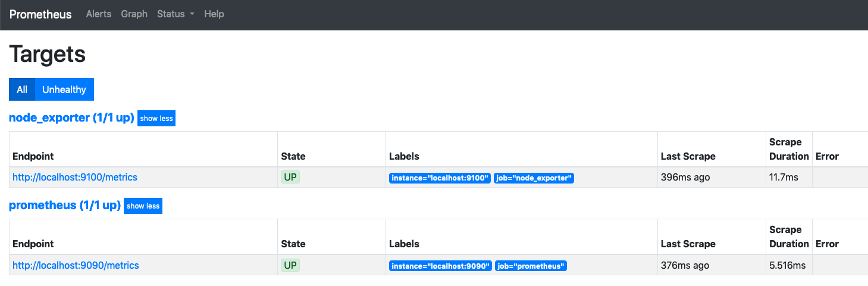Collapse node_exporter with show less button

(x=156, y=118)
